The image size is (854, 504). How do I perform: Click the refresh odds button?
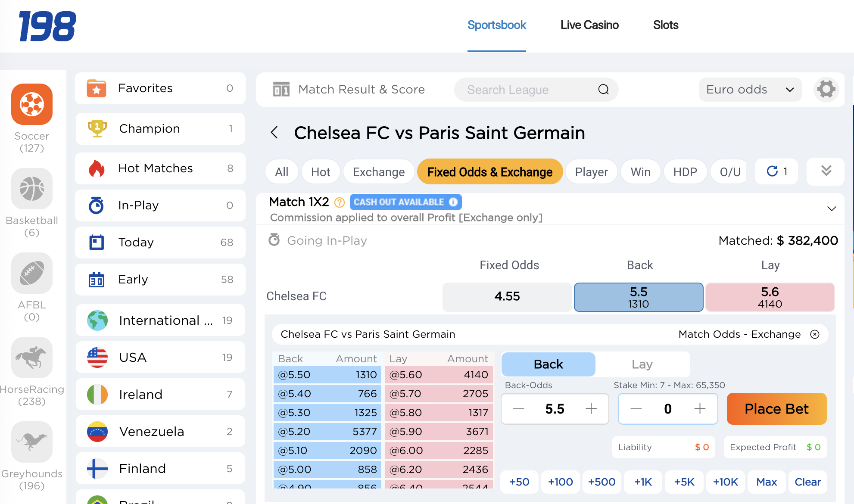(776, 171)
